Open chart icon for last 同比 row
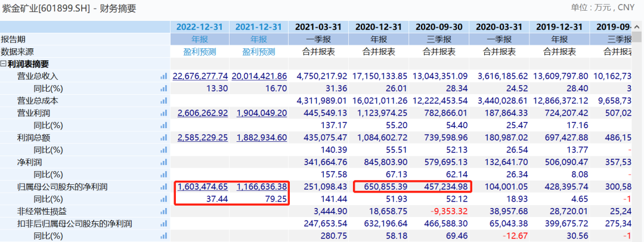Viewport: 644px width, 242px height. pos(164,236)
